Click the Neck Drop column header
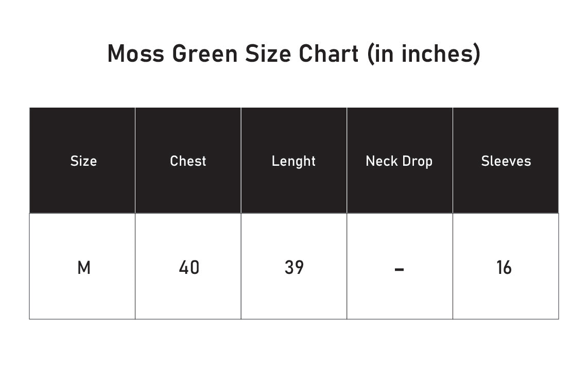The width and height of the screenshot is (588, 382). click(399, 161)
